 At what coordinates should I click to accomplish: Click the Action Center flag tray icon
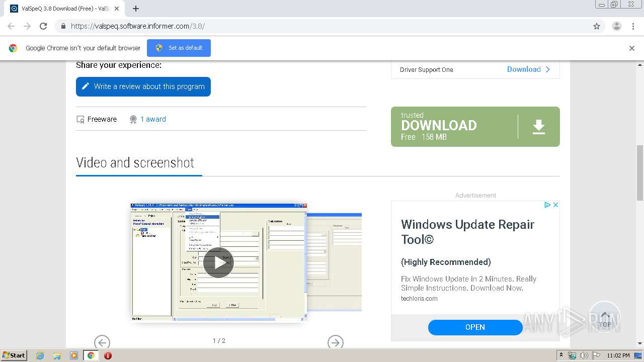tap(595, 355)
